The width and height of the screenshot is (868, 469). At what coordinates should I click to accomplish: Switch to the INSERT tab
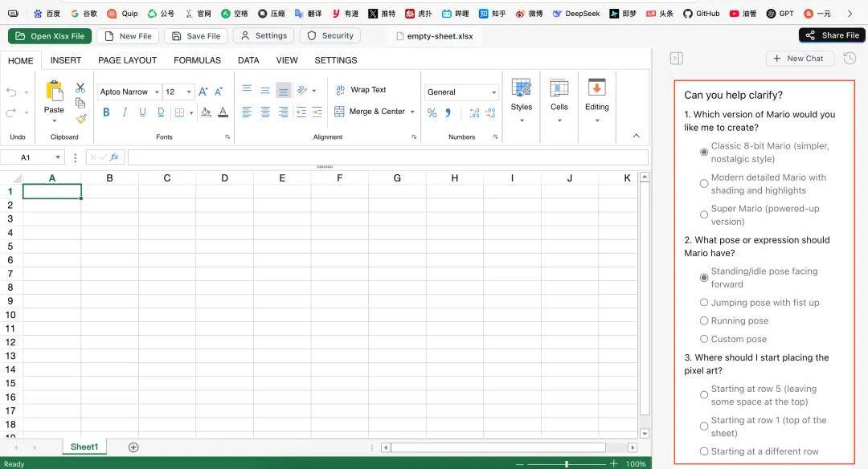(x=66, y=60)
